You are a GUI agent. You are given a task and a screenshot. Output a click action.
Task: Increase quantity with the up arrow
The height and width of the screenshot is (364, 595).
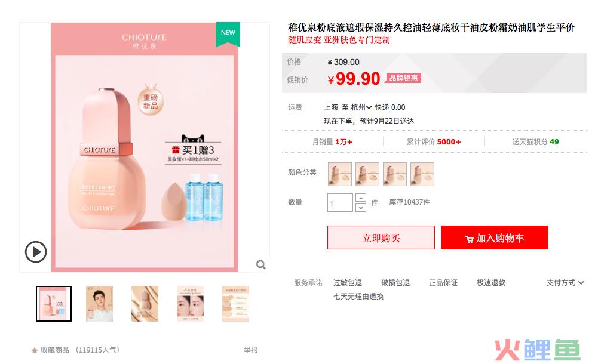click(360, 198)
